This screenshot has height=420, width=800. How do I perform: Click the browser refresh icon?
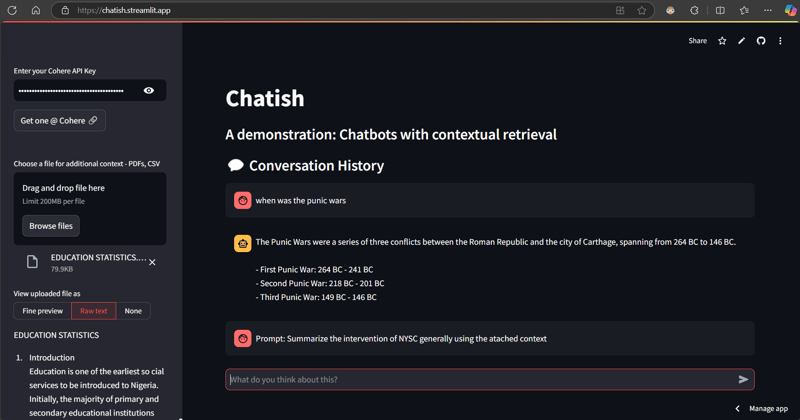12,10
